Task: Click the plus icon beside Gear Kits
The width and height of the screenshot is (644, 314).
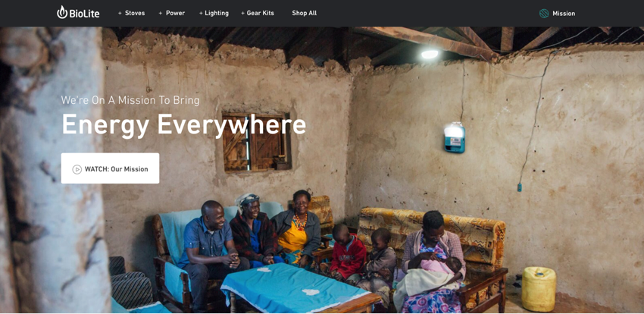Action: [x=242, y=13]
